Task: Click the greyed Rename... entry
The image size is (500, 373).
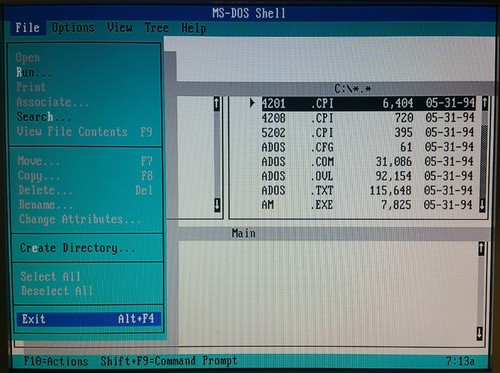Action: [x=85, y=205]
